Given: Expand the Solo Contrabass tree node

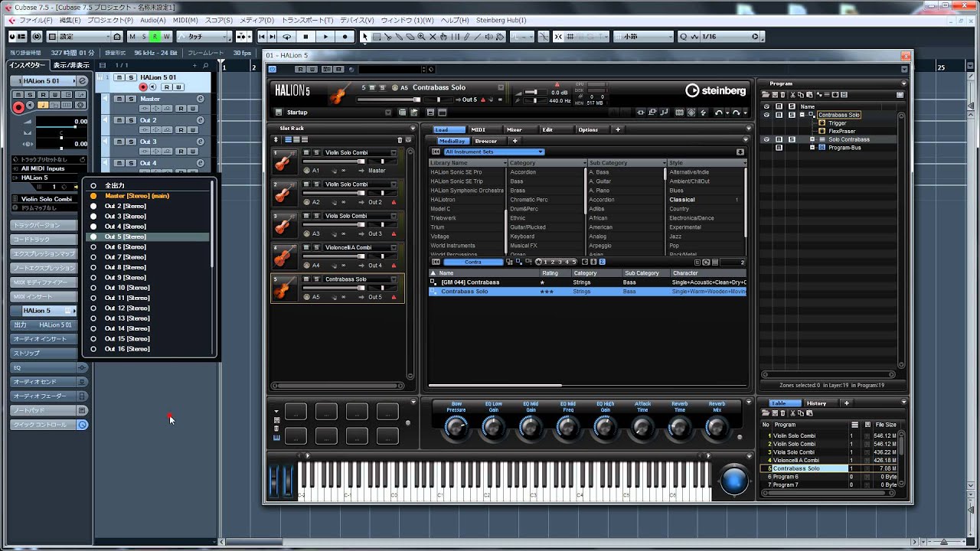Looking at the screenshot, I should [x=812, y=139].
